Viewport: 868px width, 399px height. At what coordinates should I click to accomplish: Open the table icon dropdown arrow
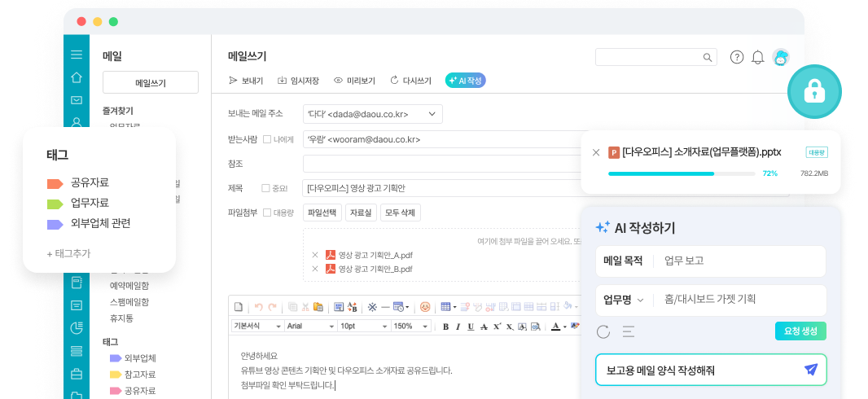(x=454, y=307)
